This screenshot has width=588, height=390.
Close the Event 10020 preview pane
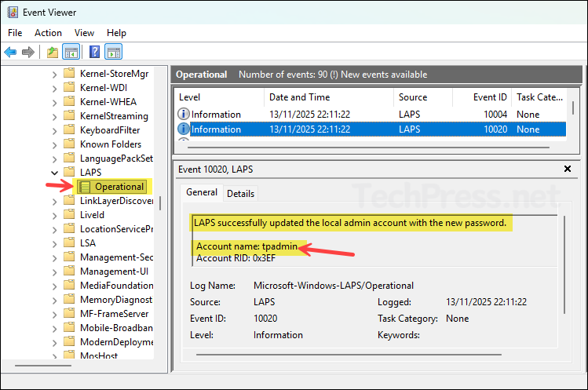point(568,169)
